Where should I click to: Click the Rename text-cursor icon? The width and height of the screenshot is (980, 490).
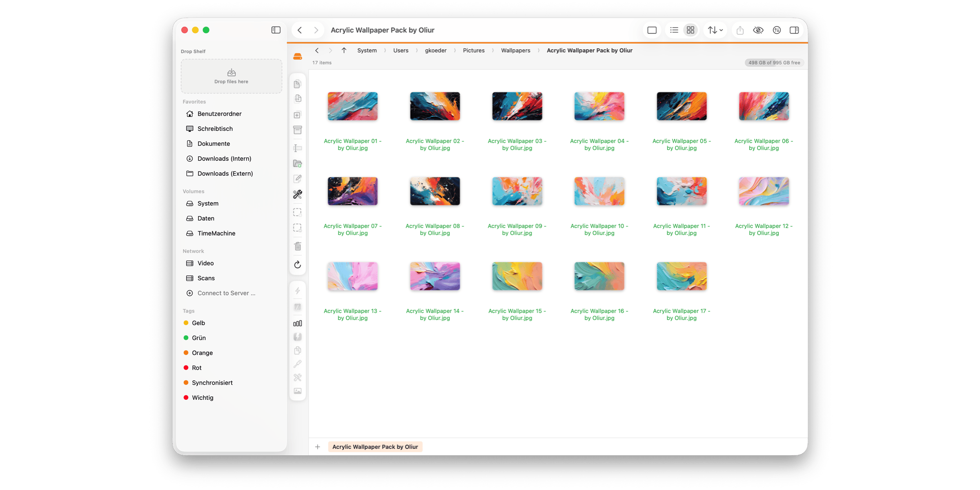pyautogui.click(x=298, y=148)
